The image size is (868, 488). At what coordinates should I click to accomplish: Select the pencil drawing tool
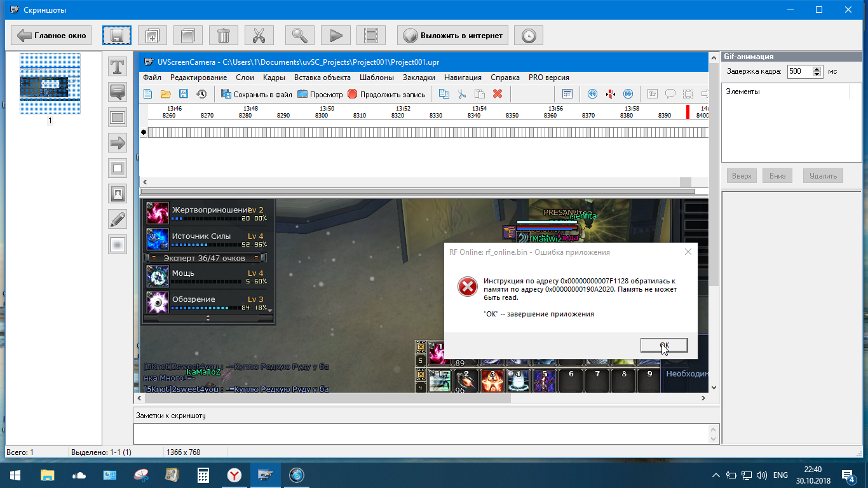tap(118, 219)
